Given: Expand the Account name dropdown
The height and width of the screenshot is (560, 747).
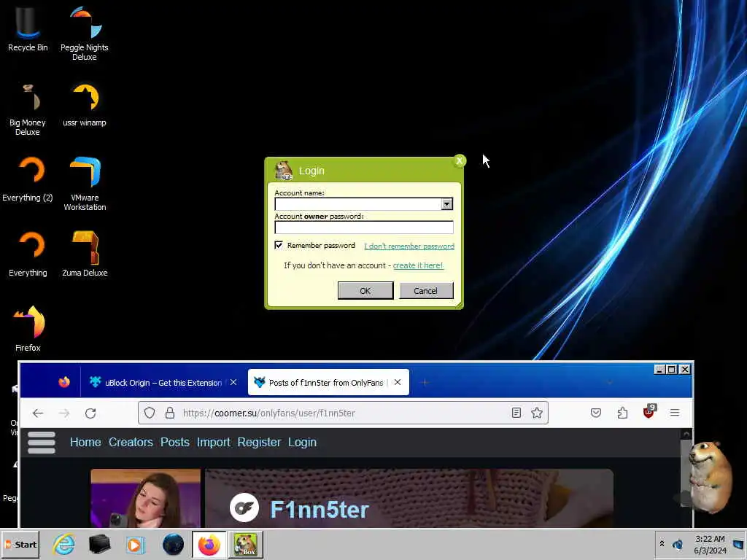Looking at the screenshot, I should 446,204.
